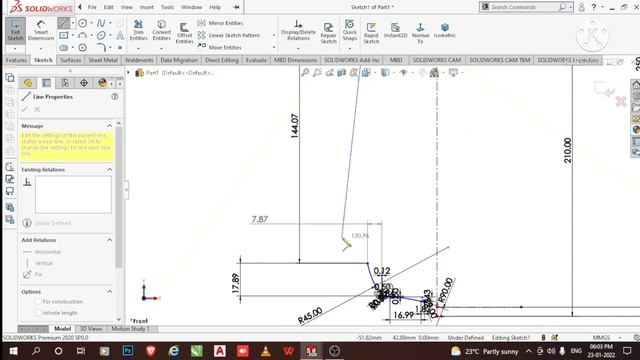Click the Convert Entities icon

coord(162,30)
